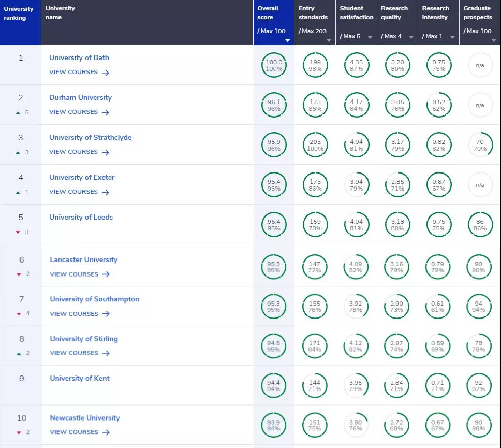Click View Courses arrow for Lancaster

point(106,274)
